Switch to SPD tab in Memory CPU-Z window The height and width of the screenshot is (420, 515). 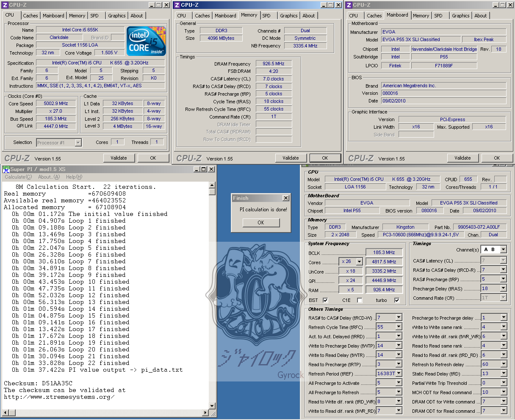pos(266,16)
